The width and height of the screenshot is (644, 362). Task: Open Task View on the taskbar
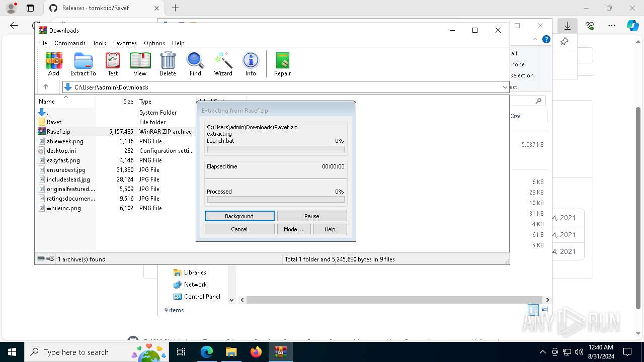click(181, 352)
